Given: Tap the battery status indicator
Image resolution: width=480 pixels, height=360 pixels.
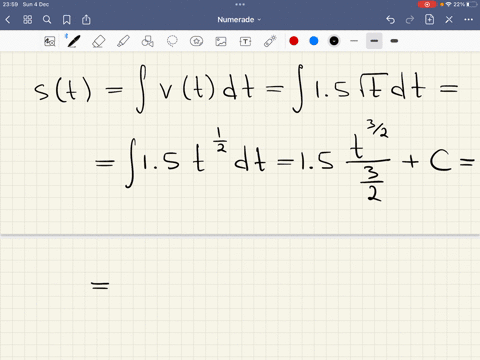Looking at the screenshot, I should click(x=472, y=4).
